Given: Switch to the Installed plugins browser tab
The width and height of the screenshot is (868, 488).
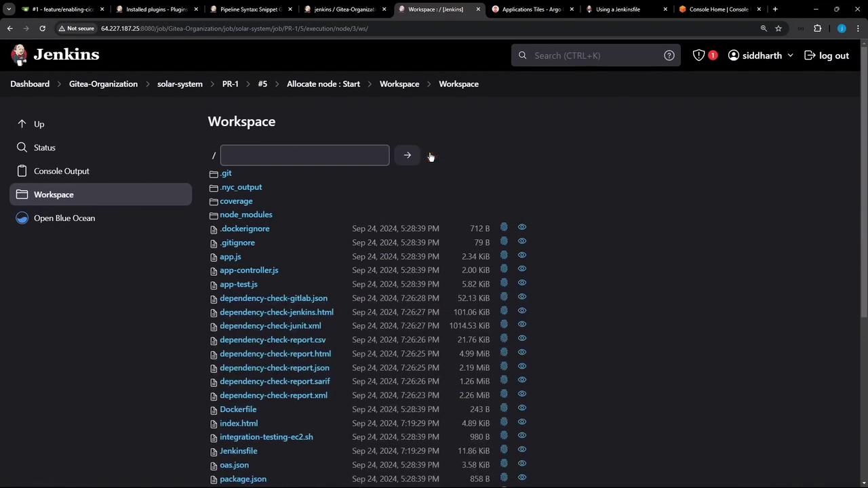Looking at the screenshot, I should coord(156,9).
